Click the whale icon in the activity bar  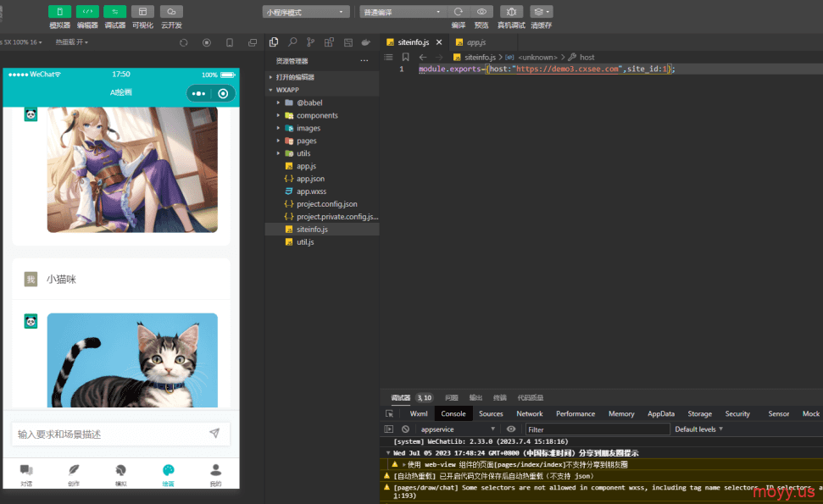pos(366,42)
